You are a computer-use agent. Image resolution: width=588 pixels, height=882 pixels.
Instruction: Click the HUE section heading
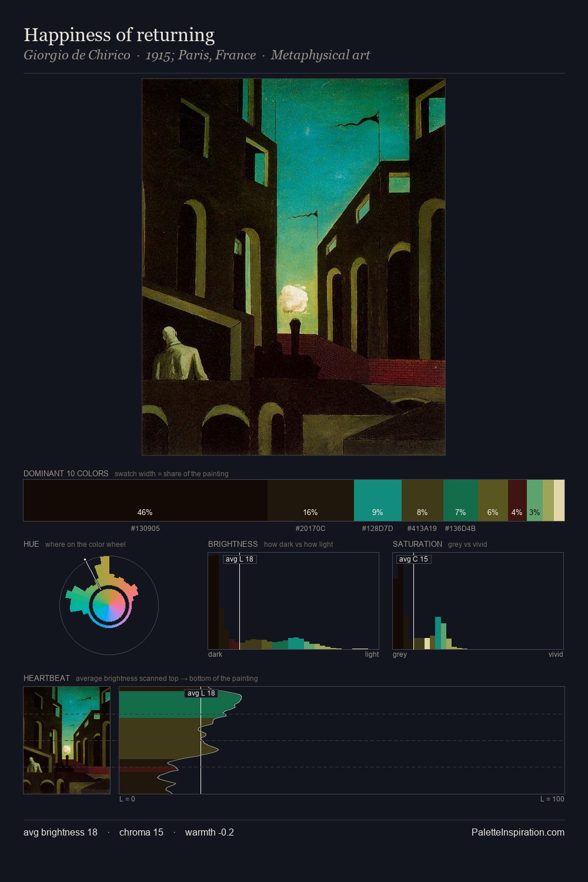31,544
